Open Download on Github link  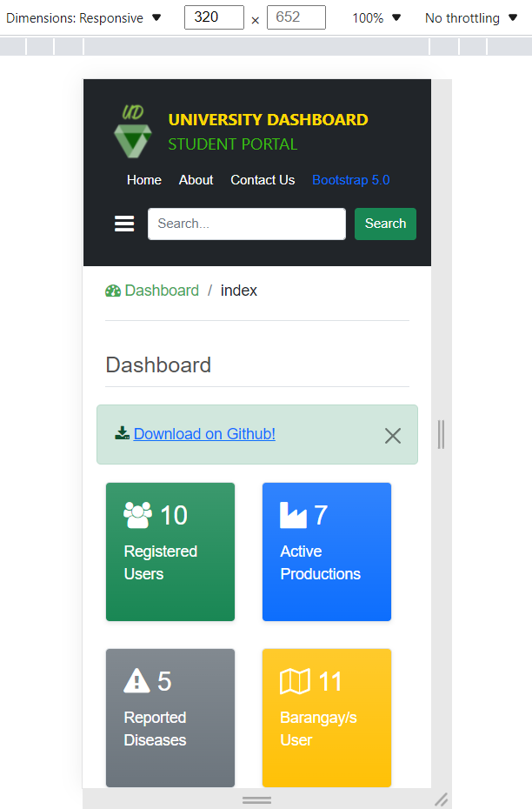204,434
